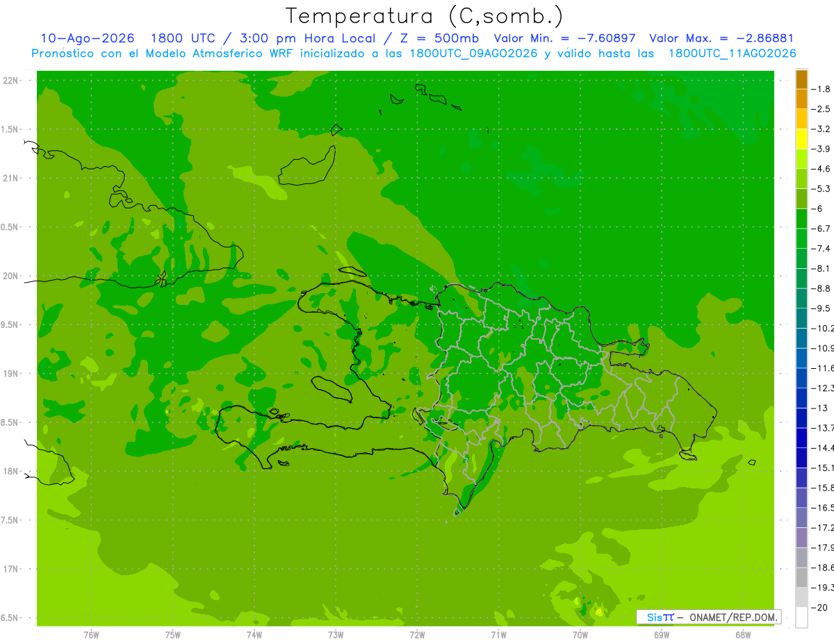Click the -20 colorbar label
This screenshot has height=644, width=834.
820,607
